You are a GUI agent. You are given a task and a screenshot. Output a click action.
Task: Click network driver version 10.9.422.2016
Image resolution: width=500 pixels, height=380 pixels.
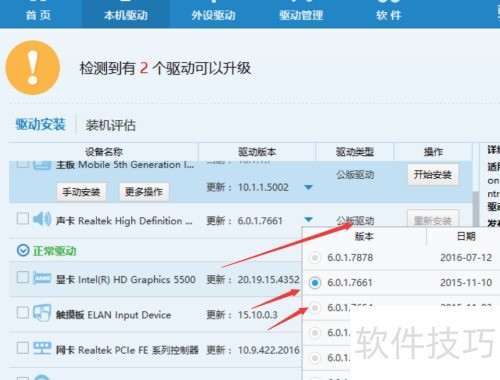click(x=268, y=350)
